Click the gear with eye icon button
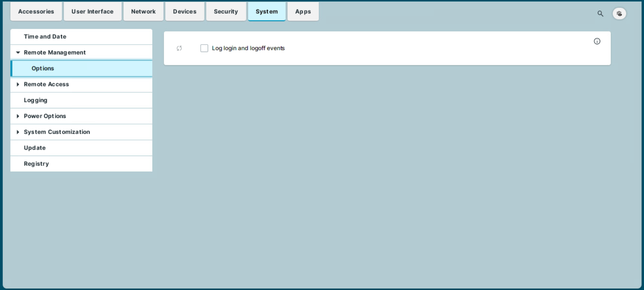This screenshot has height=290, width=644. pyautogui.click(x=619, y=14)
